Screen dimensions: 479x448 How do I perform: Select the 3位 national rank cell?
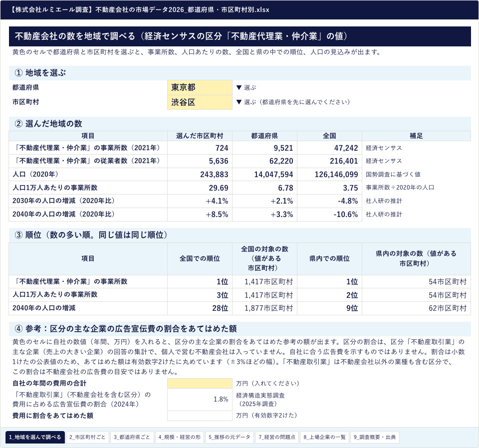200,295
